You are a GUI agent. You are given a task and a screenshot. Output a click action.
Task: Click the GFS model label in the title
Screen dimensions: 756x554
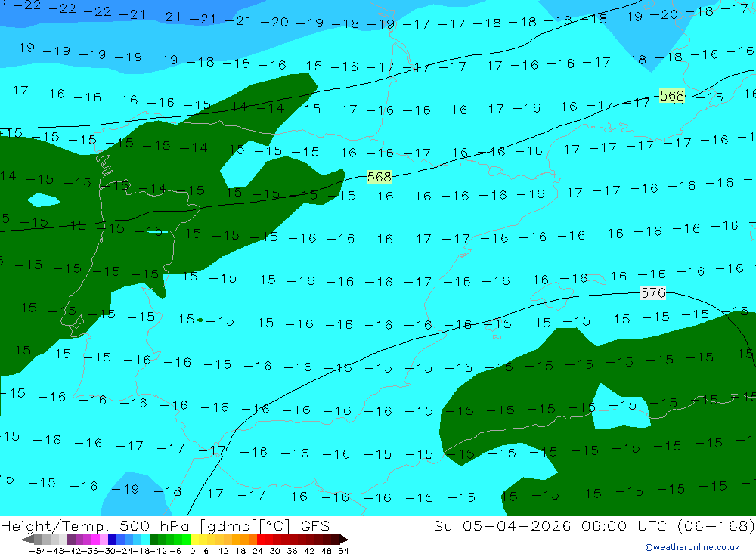coord(315,525)
